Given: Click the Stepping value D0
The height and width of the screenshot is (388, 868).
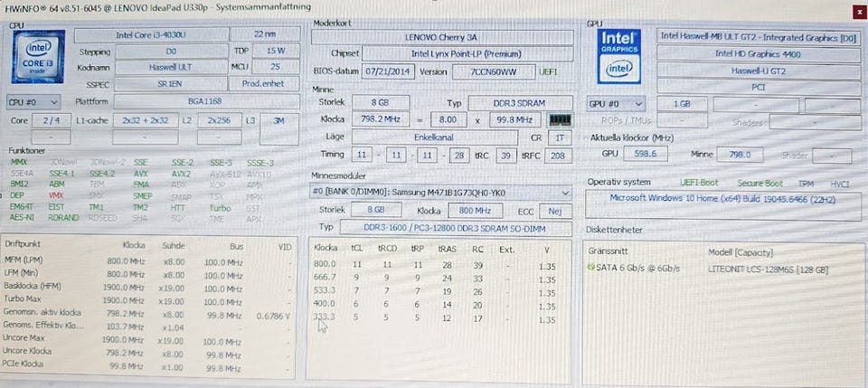Looking at the screenshot, I should 171,51.
